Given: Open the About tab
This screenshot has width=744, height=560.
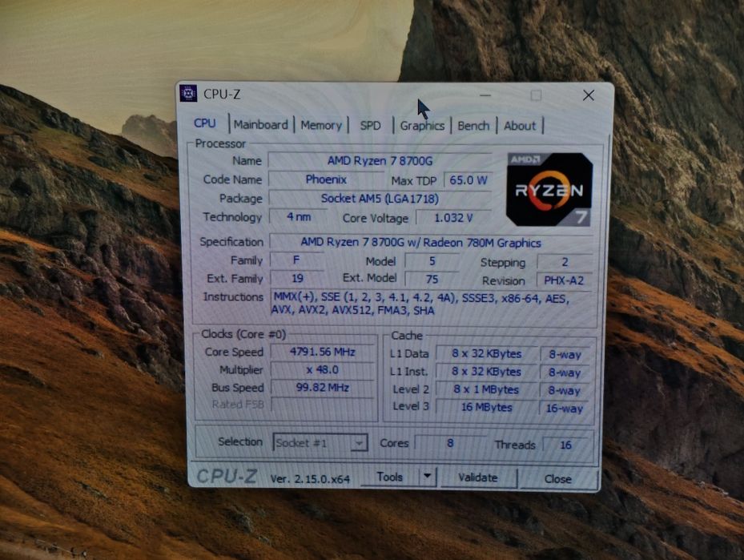Looking at the screenshot, I should point(520,127).
